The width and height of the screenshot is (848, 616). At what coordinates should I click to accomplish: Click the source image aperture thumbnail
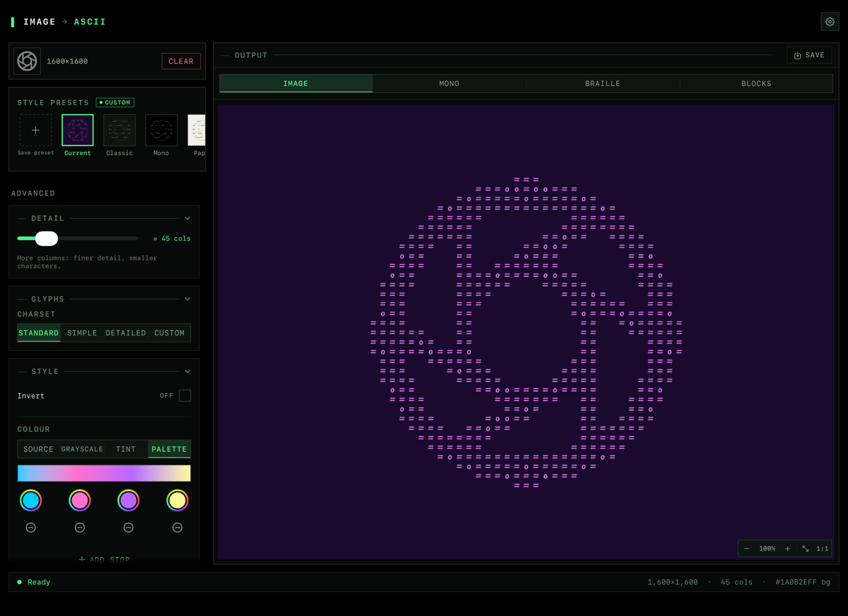[x=27, y=61]
